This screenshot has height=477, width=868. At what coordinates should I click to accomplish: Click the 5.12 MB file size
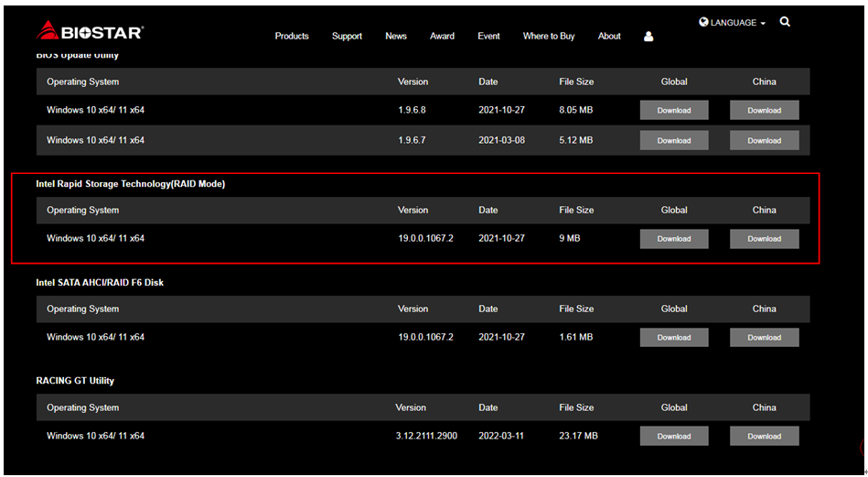575,140
